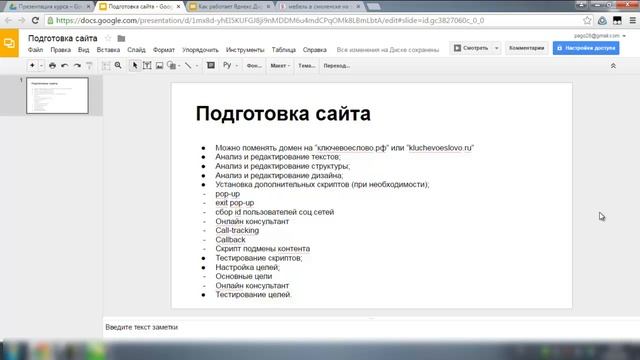Screen dimensions: 640x360
Task: Click the Insert image icon
Action: (160, 65)
